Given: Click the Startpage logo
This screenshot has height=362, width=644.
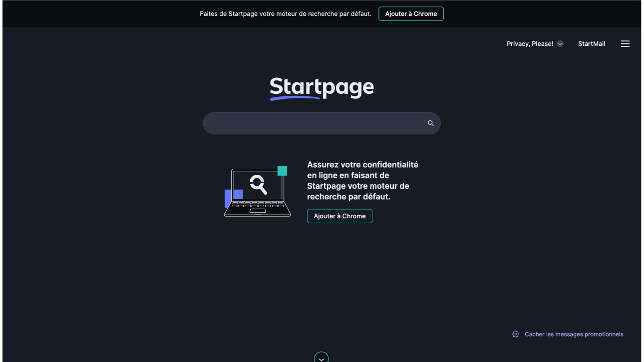Looking at the screenshot, I should 322,88.
